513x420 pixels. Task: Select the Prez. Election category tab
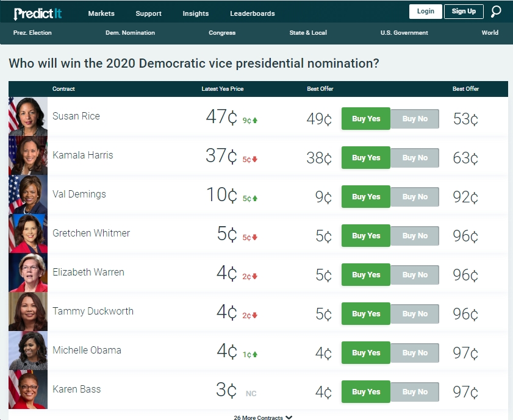click(x=32, y=33)
